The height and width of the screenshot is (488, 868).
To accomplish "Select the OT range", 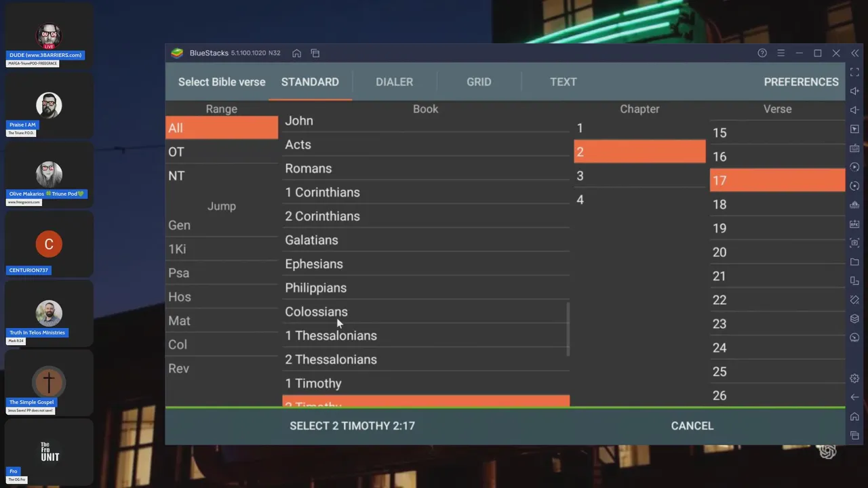I will click(x=222, y=152).
